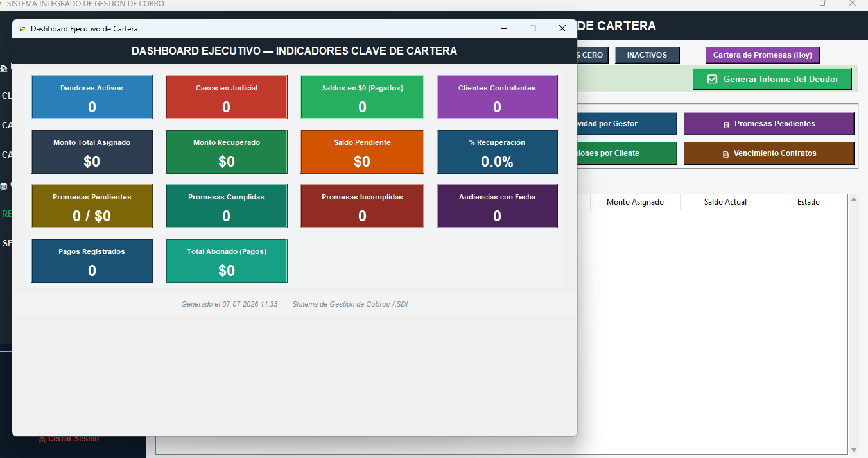Select the Casos en Judicial card
This screenshot has width=868, height=458.
(x=227, y=97)
